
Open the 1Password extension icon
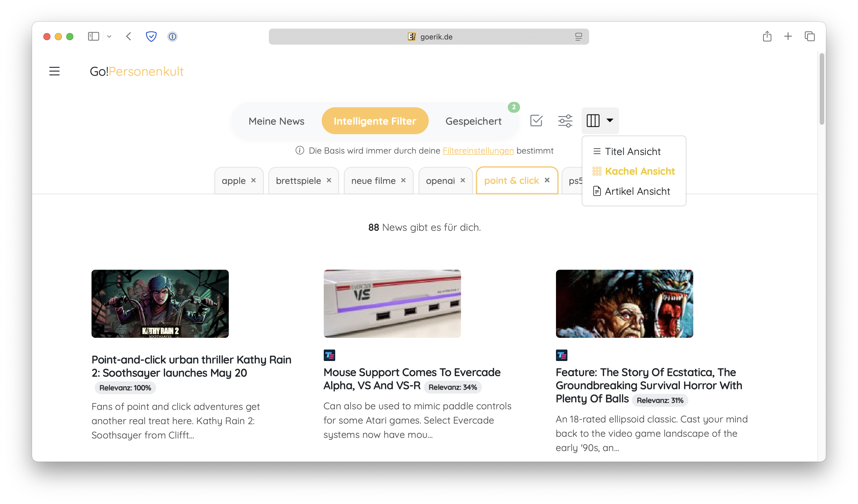point(172,36)
